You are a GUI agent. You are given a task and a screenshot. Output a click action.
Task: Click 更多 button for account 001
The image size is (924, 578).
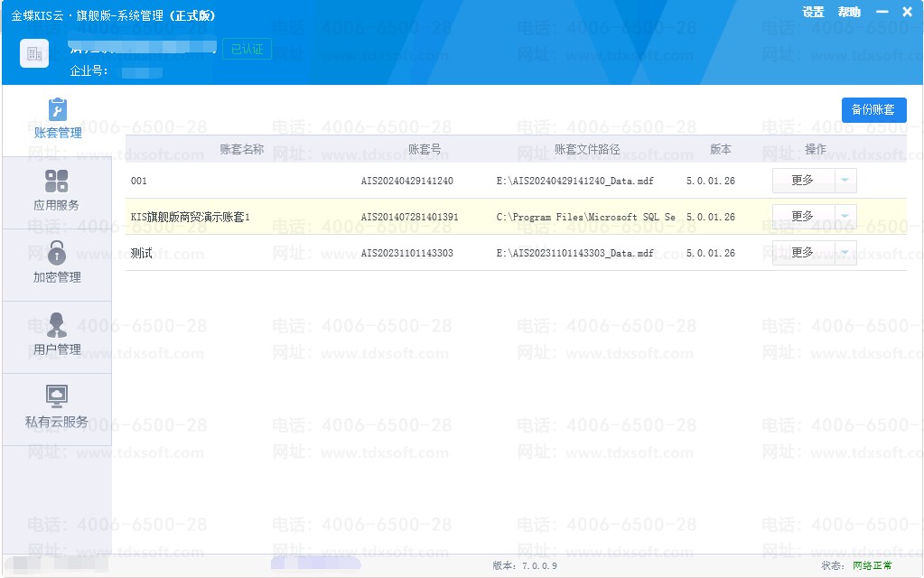(802, 181)
